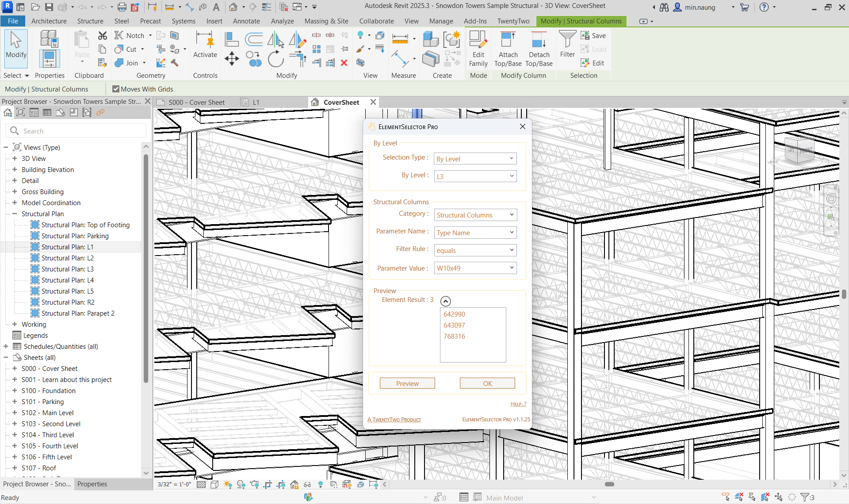Collapse element result list with arrow toggle

click(446, 301)
